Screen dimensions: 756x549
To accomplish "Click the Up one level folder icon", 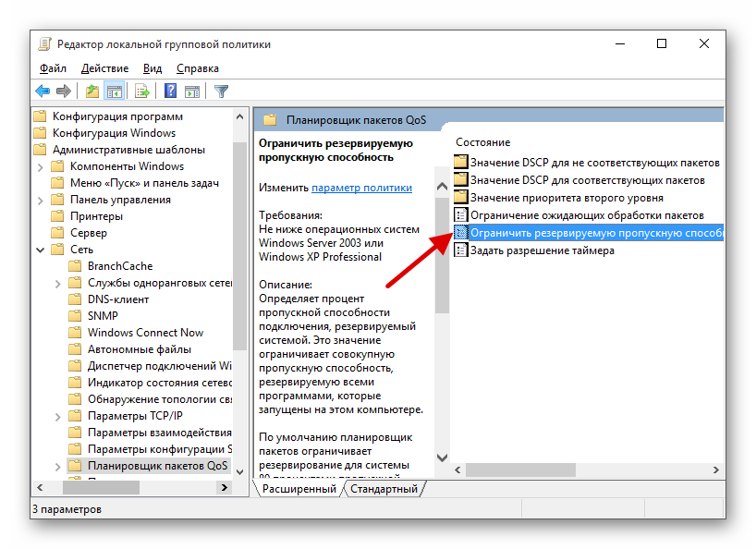I will click(91, 91).
